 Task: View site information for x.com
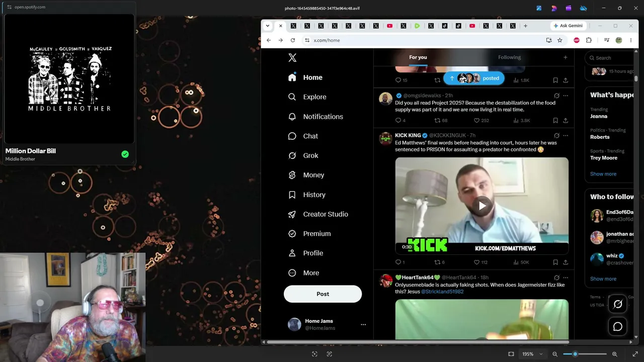click(307, 40)
